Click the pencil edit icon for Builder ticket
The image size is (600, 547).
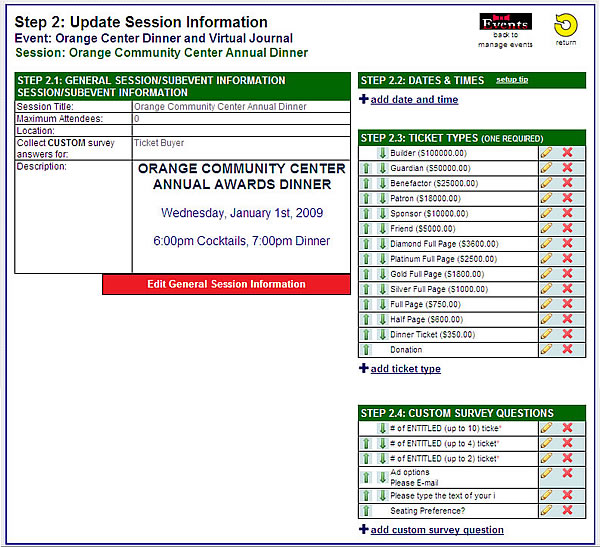coord(546,153)
